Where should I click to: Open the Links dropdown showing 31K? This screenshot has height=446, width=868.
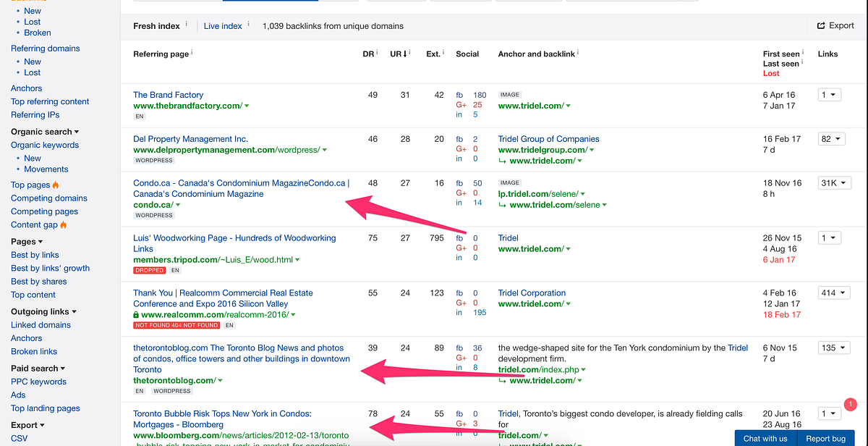pyautogui.click(x=834, y=183)
